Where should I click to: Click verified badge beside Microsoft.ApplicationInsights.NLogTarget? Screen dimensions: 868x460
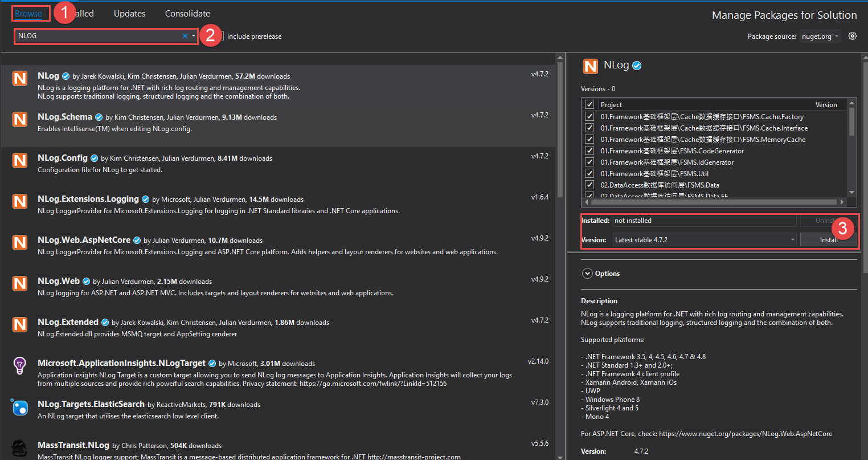pos(212,364)
